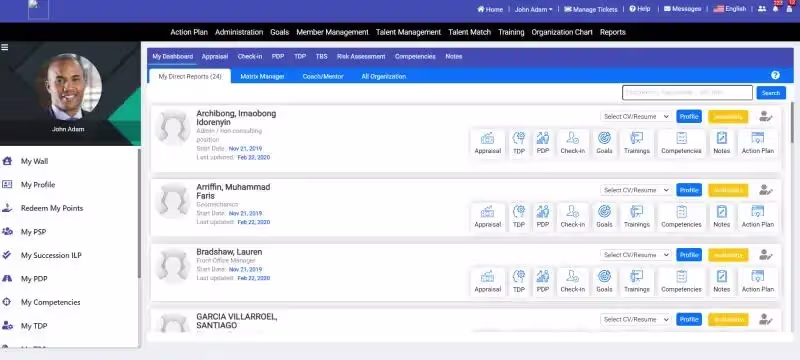This screenshot has width=800, height=360.
Task: Open Manage Tickets link
Action: (x=590, y=9)
